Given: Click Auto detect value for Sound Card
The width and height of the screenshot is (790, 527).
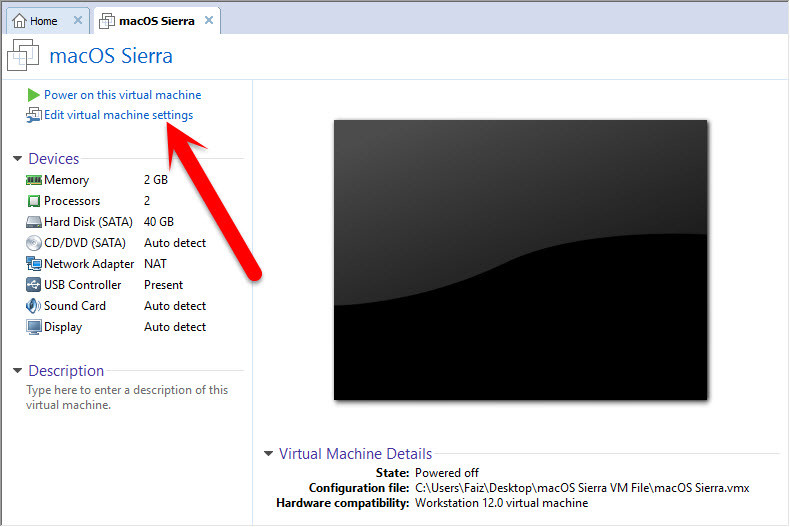Looking at the screenshot, I should (x=175, y=306).
